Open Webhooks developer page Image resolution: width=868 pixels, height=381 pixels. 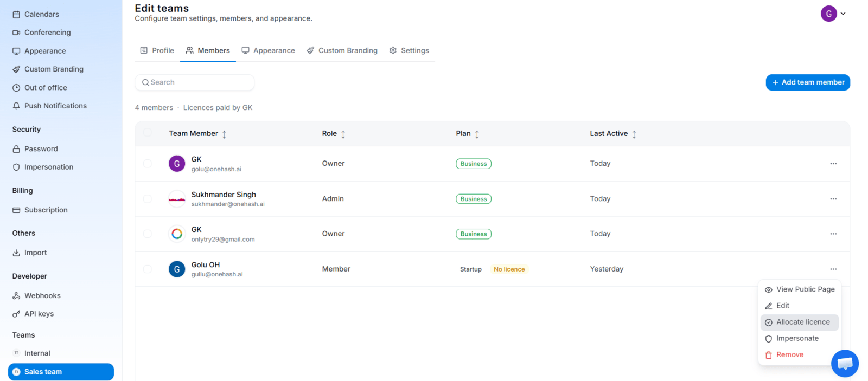[x=36, y=296]
